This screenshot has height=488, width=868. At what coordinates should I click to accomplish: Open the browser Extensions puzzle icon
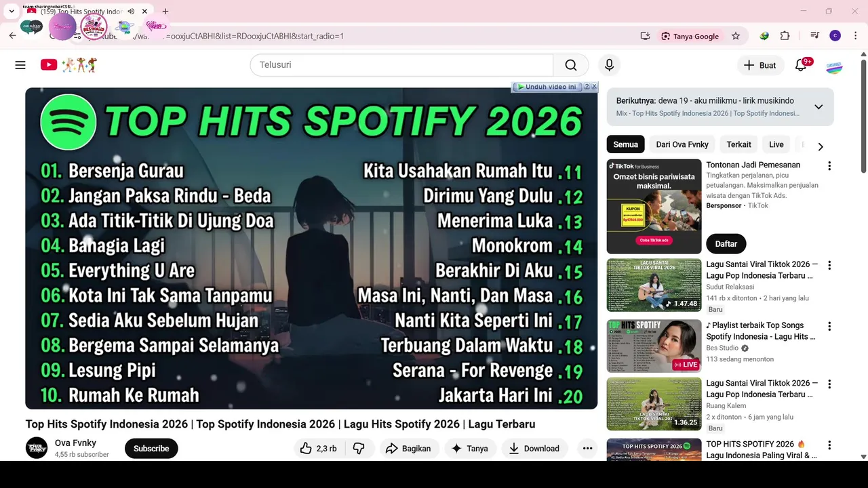[x=785, y=36]
